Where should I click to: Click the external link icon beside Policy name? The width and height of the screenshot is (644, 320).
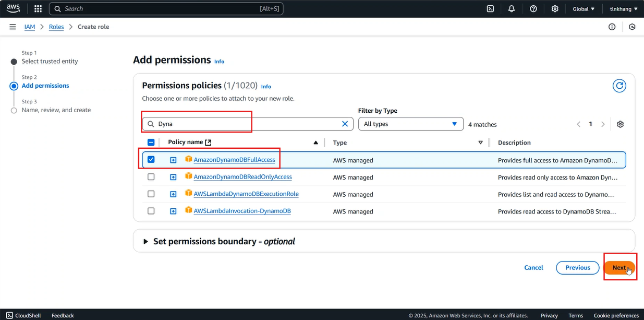coord(209,143)
